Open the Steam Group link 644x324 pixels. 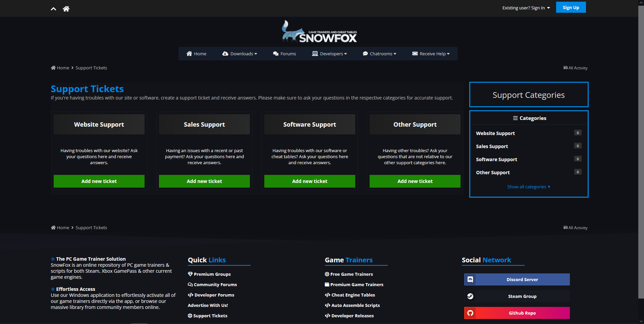tap(517, 296)
